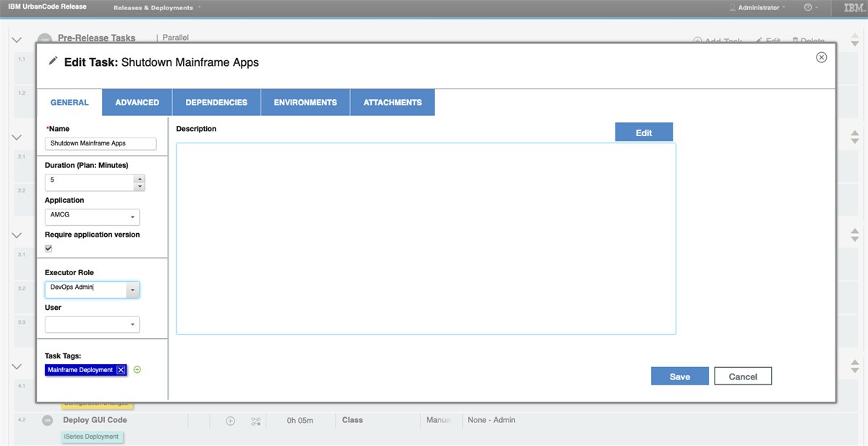Open the empty User dropdown
This screenshot has width=868, height=446.
coord(133,324)
